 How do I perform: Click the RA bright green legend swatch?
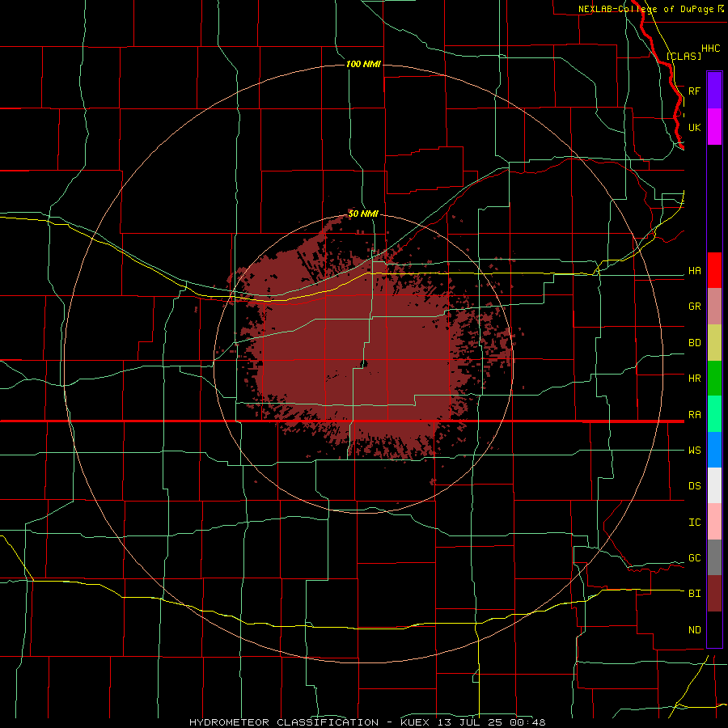tap(714, 414)
